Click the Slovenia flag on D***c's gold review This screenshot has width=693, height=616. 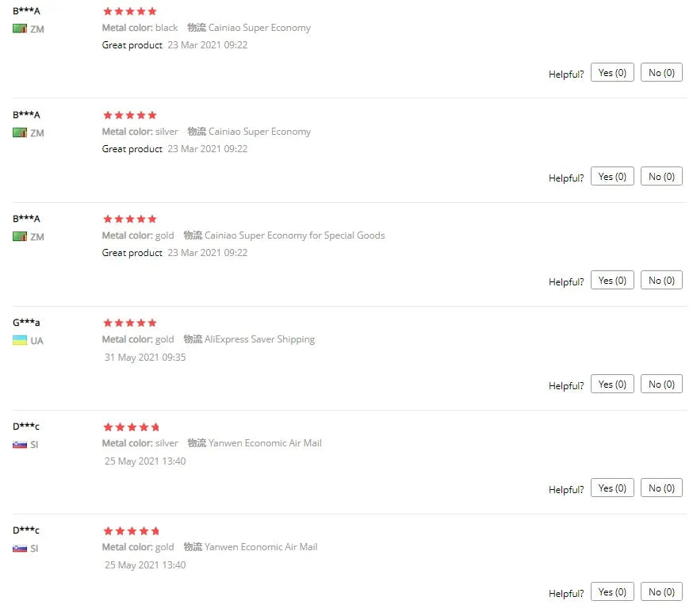pyautogui.click(x=20, y=549)
